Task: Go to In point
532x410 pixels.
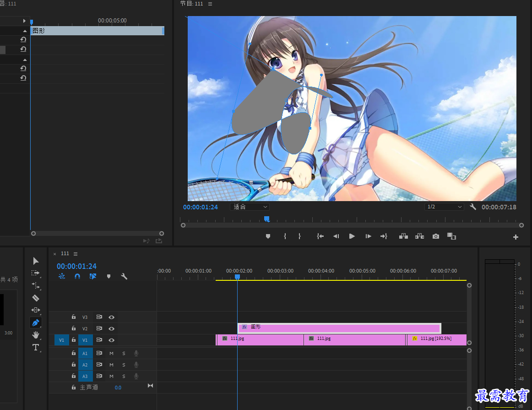Action: tap(320, 236)
